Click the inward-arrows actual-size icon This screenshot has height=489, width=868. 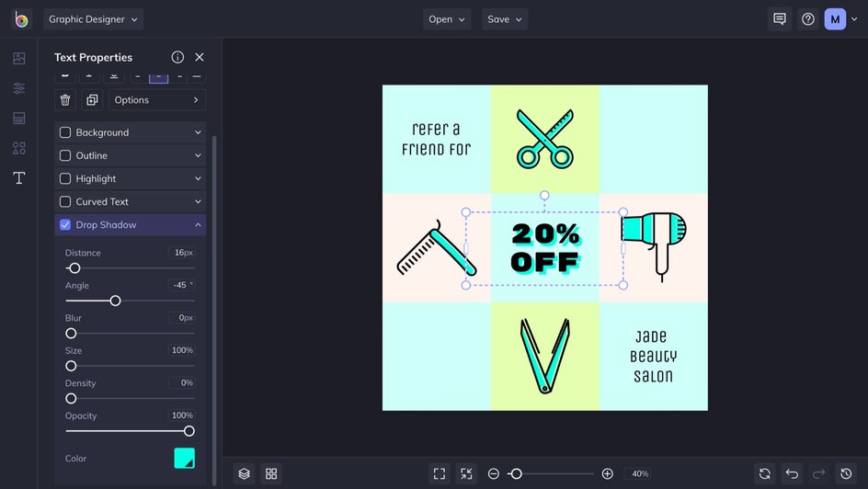[x=467, y=473]
